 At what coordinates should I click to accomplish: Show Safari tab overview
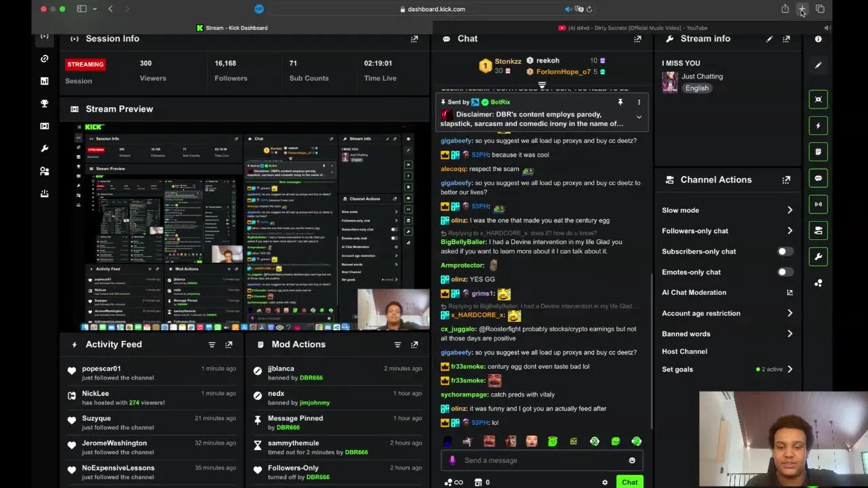pyautogui.click(x=820, y=9)
